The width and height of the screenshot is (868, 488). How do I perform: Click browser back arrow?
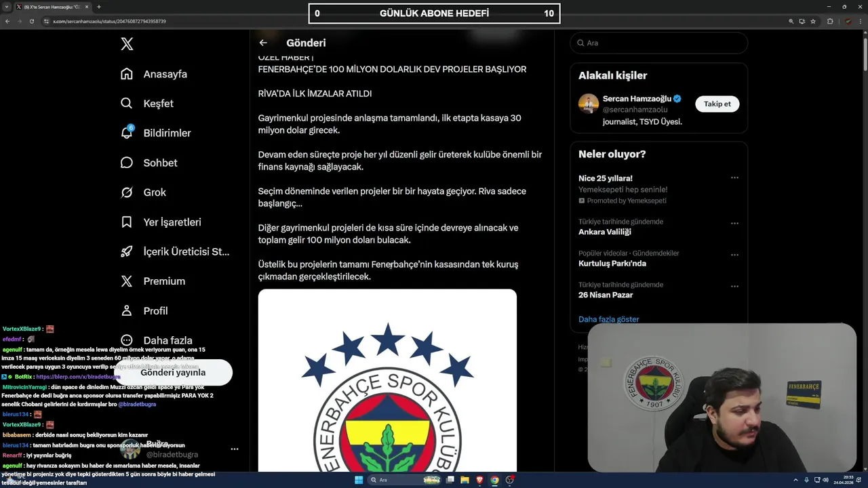pos(7,21)
